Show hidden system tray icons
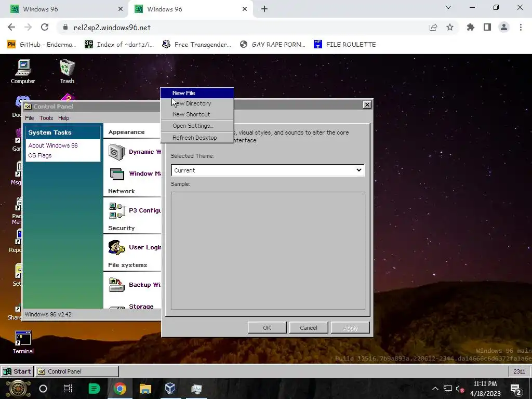The height and width of the screenshot is (399, 532). 435,389
